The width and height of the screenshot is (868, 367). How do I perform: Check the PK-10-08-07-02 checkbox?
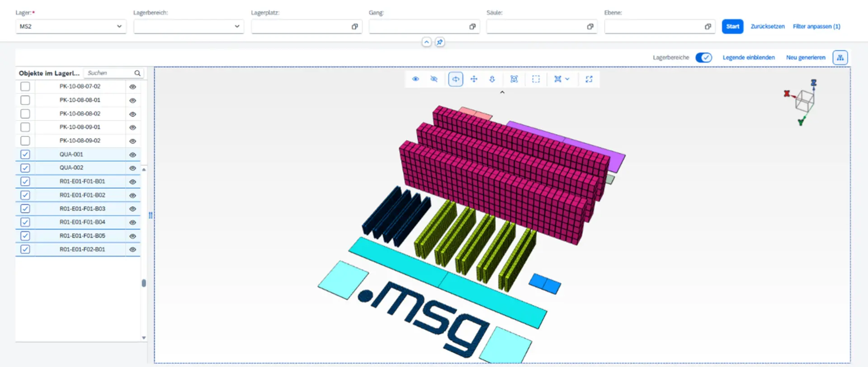tap(25, 86)
